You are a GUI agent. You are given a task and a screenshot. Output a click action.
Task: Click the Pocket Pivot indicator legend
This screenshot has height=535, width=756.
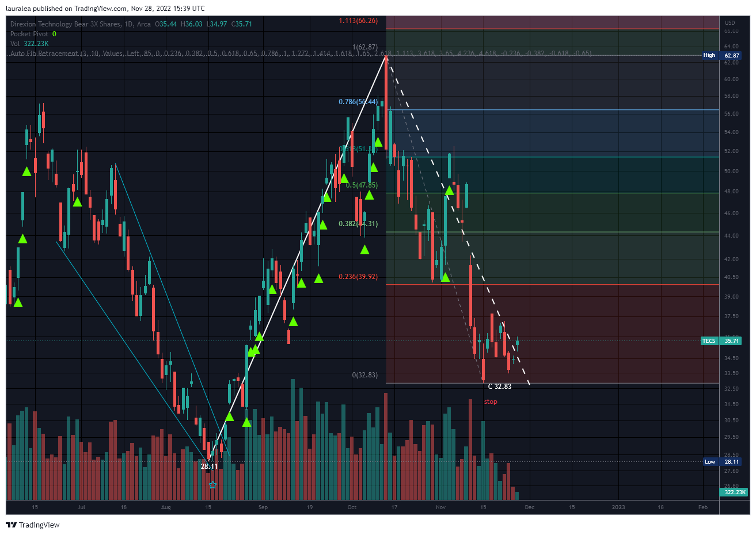(x=33, y=34)
